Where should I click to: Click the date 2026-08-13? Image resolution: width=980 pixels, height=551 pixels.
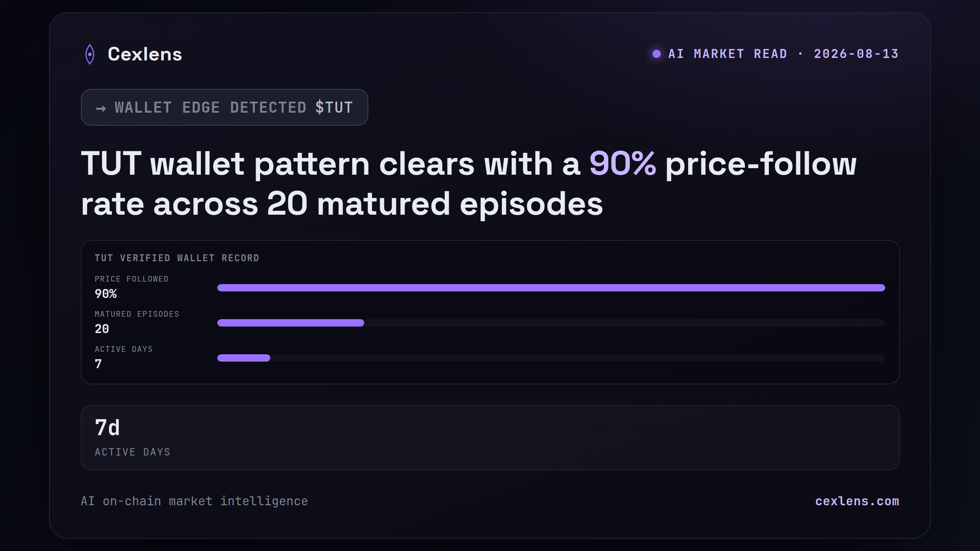click(x=856, y=54)
